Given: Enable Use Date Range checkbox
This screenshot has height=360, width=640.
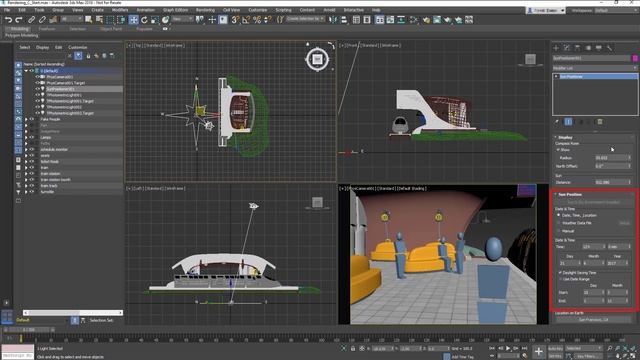Looking at the screenshot, I should coord(560,279).
